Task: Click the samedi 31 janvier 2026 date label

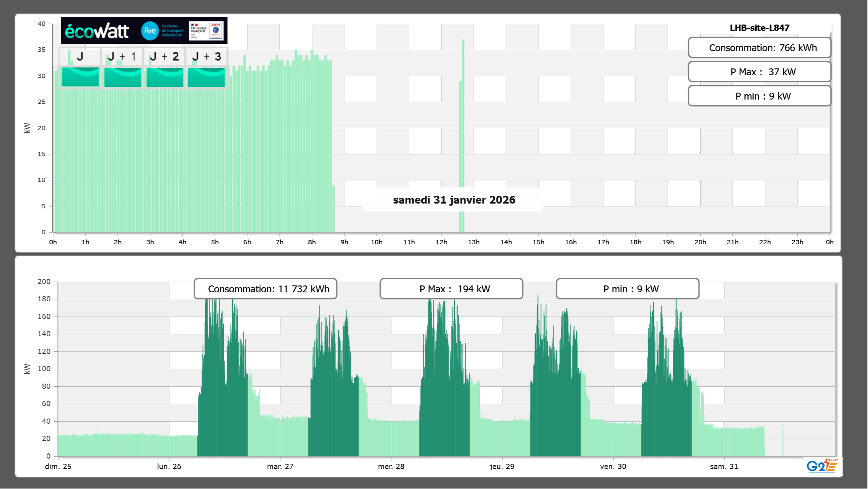Action: coord(454,200)
